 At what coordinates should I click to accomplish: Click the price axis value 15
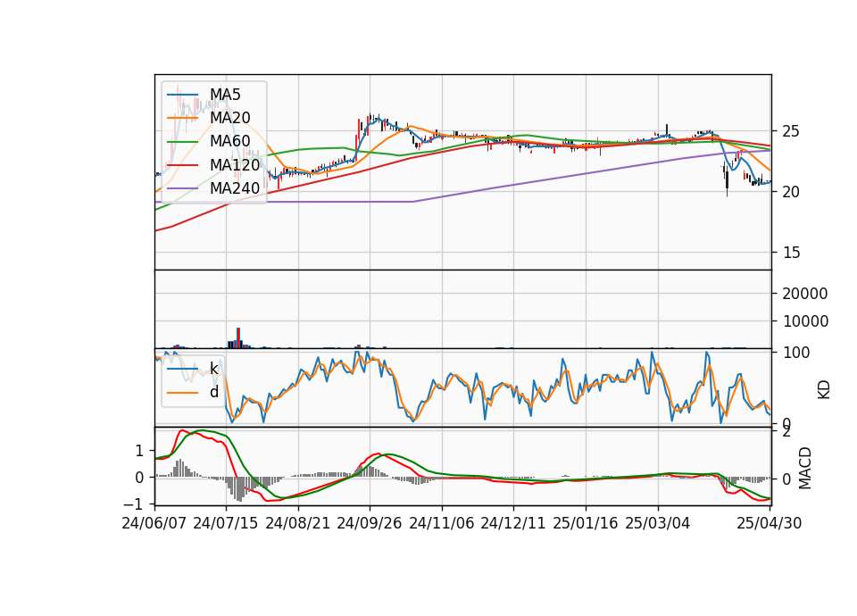coord(791,253)
